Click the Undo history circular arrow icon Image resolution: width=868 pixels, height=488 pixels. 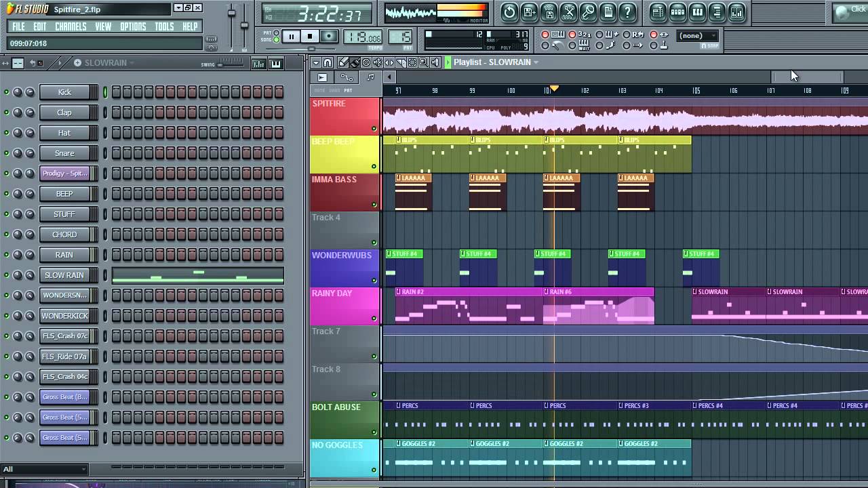pos(509,12)
